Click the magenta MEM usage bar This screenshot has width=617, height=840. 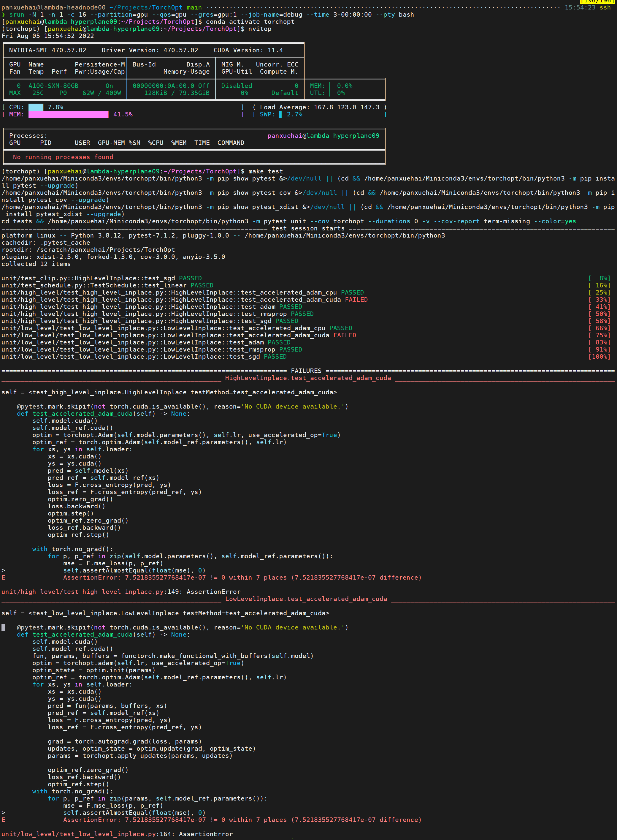tap(68, 114)
